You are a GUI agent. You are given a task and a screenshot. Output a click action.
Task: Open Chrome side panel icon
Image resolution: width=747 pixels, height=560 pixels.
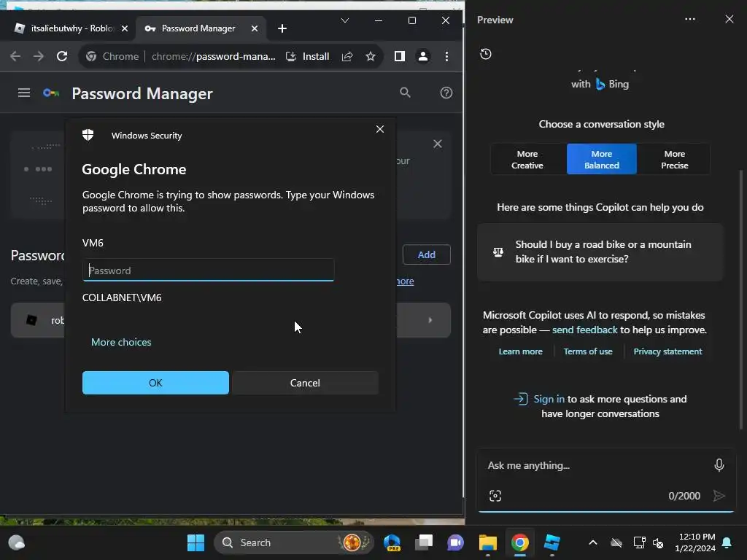click(399, 56)
